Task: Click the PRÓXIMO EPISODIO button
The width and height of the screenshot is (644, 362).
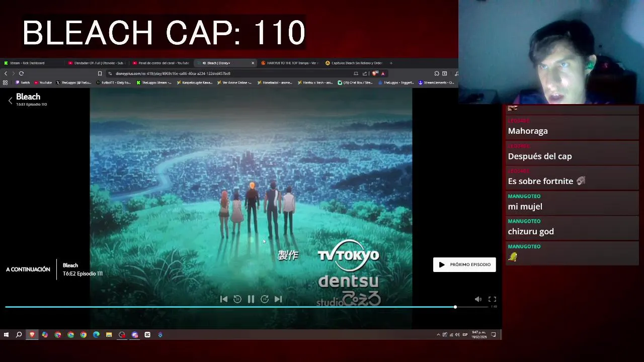Action: click(464, 264)
